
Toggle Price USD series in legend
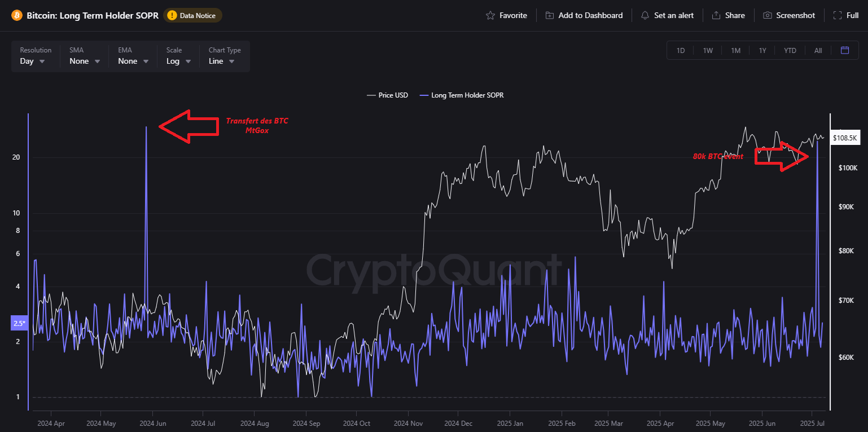click(x=387, y=95)
